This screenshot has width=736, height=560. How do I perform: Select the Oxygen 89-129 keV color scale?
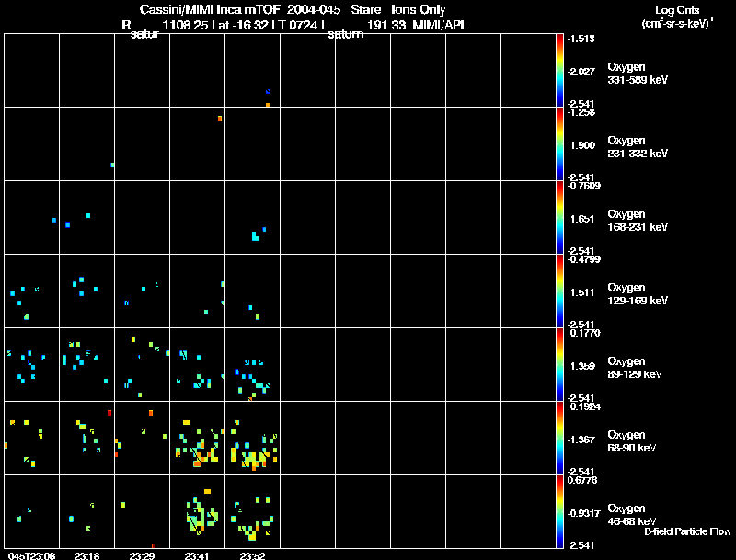(x=560, y=364)
